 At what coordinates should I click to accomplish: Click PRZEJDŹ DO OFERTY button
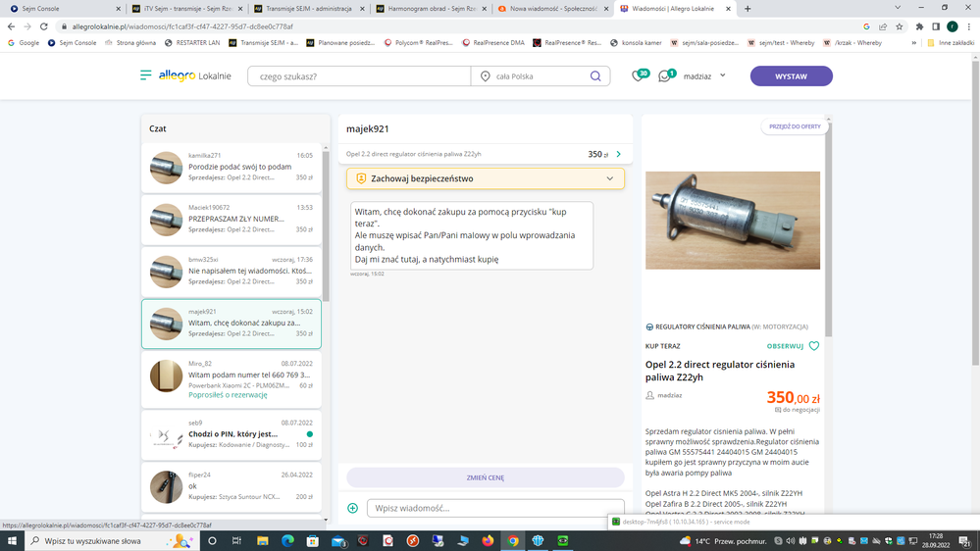pos(795,126)
